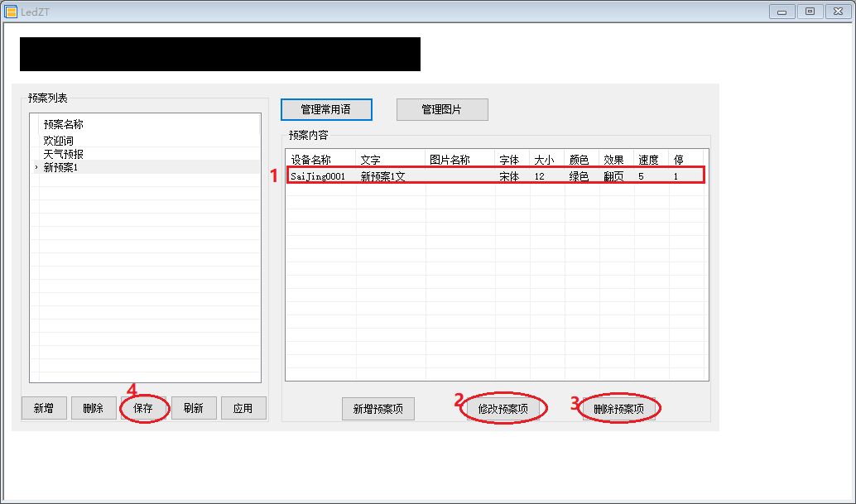Click the 图片名称 column header
The height and width of the screenshot is (504, 856).
[x=459, y=159]
